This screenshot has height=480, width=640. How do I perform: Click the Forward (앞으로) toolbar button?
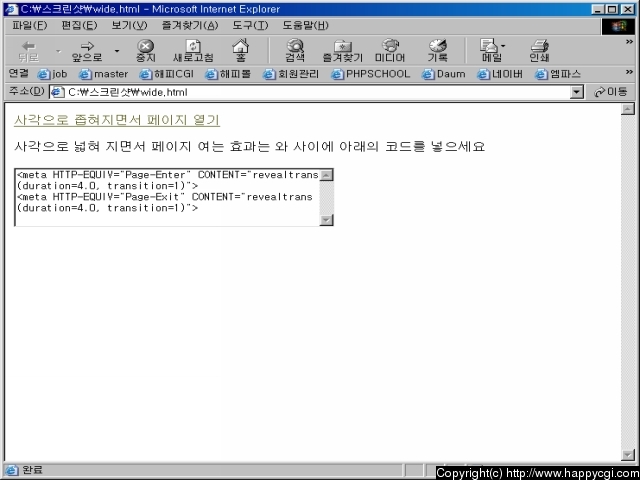click(87, 51)
